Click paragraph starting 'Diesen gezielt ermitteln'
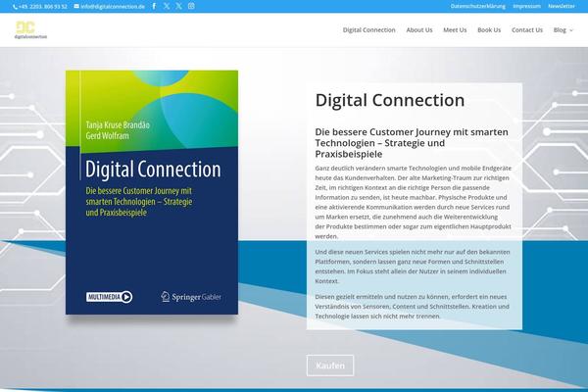Viewport: 588px width, 392px height. click(412, 307)
